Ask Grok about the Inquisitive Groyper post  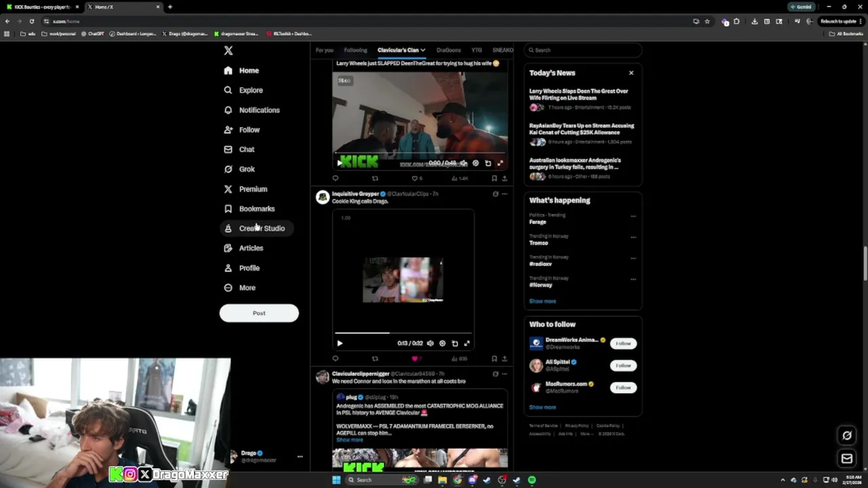pos(495,194)
